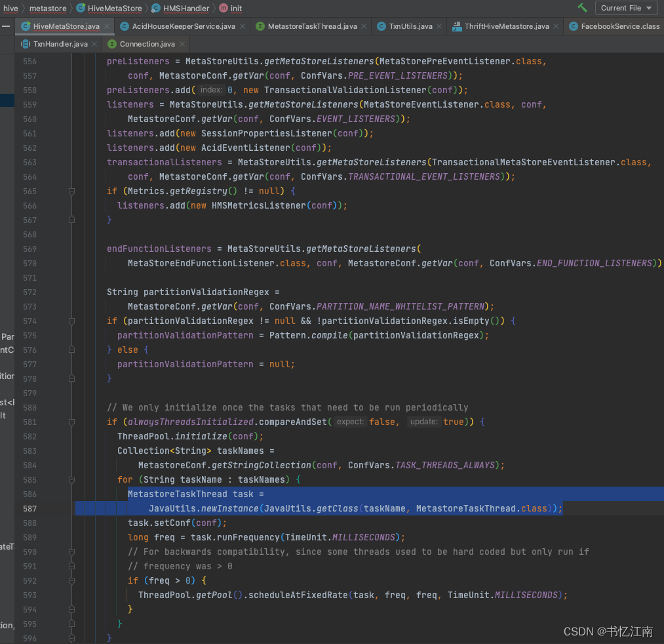The width and height of the screenshot is (664, 644).
Task: Click the metastore breadcrumb
Action: click(x=48, y=9)
